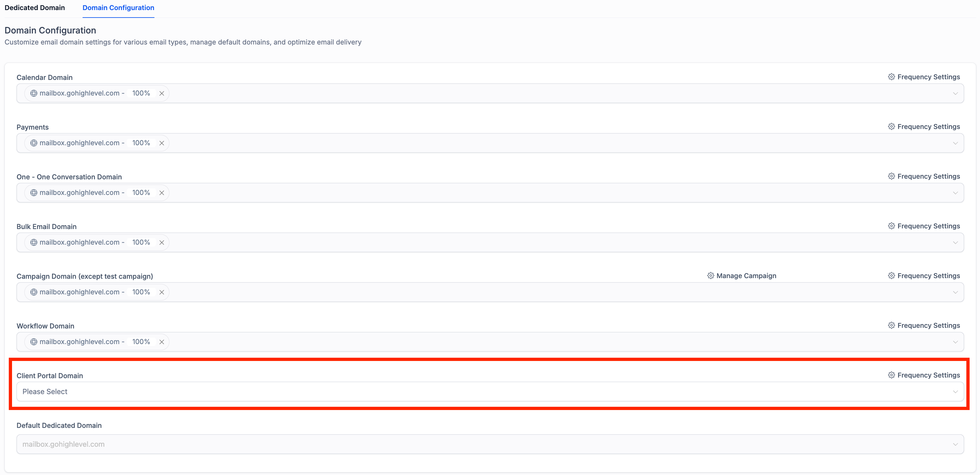Open Frequency Settings for Campaign Domain
Image resolution: width=980 pixels, height=475 pixels.
point(924,276)
